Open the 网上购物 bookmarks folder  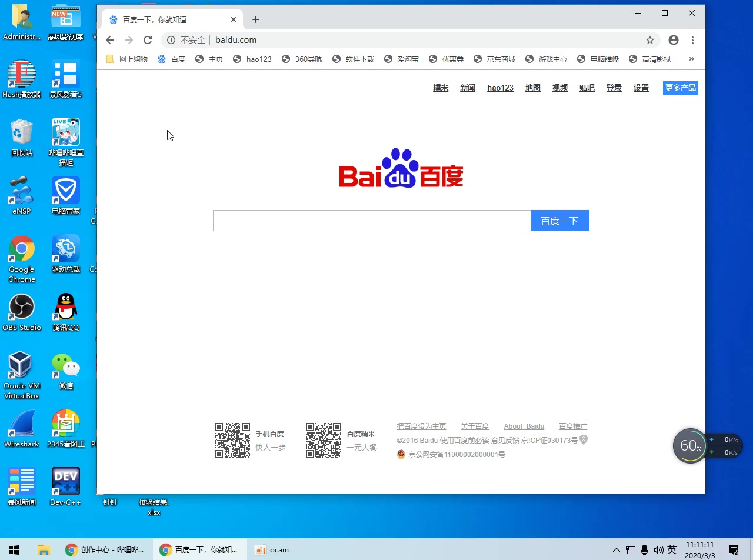pyautogui.click(x=127, y=59)
